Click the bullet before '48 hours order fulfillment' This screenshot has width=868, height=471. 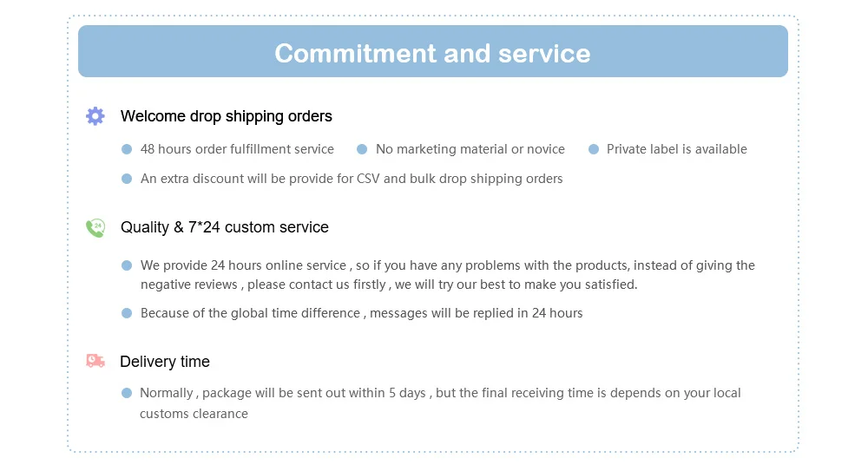[127, 149]
